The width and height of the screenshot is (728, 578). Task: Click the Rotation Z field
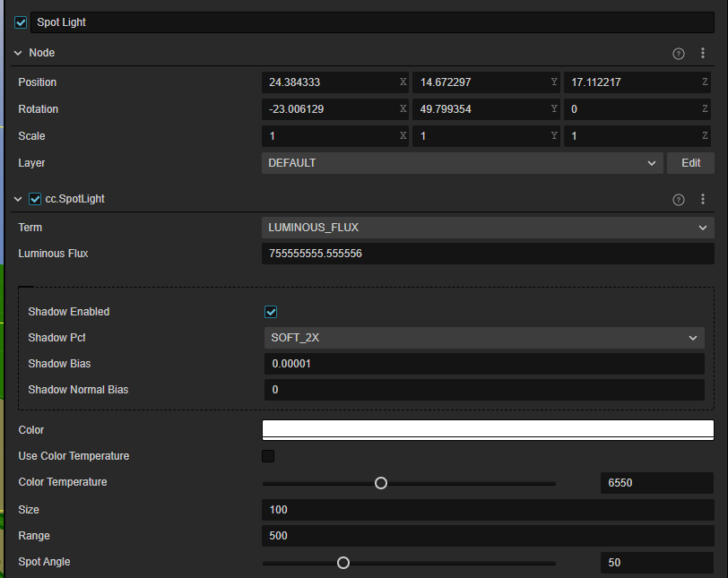tap(637, 109)
